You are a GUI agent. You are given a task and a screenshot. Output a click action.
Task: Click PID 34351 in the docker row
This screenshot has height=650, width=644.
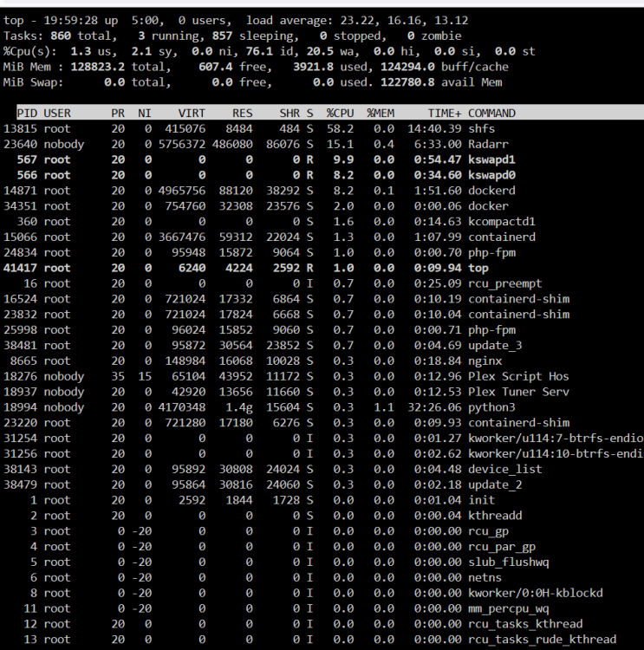tap(20, 206)
